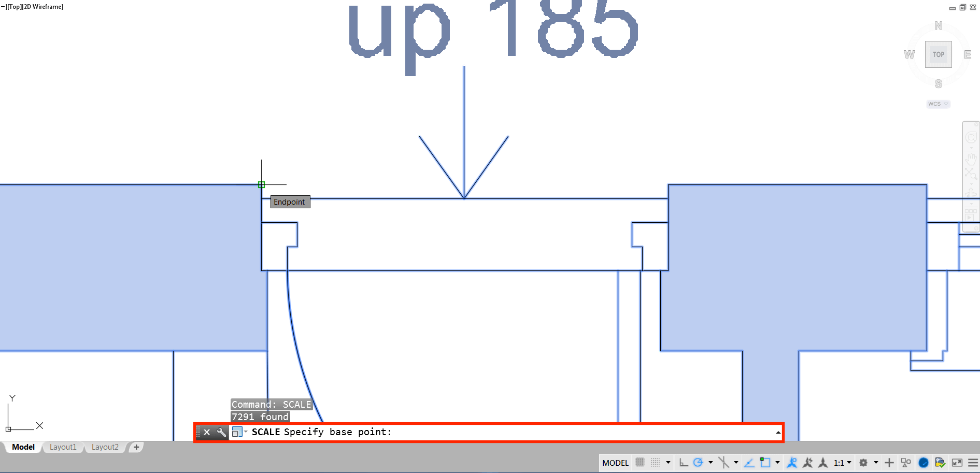
Task: Click orbit tool on navigation bar
Action: coord(971,194)
